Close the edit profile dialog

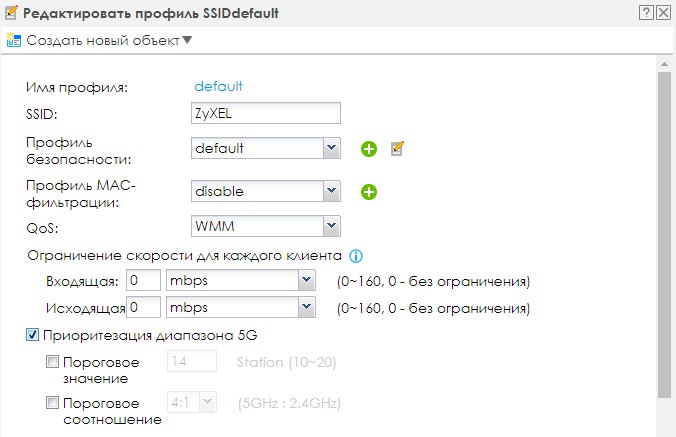point(663,13)
